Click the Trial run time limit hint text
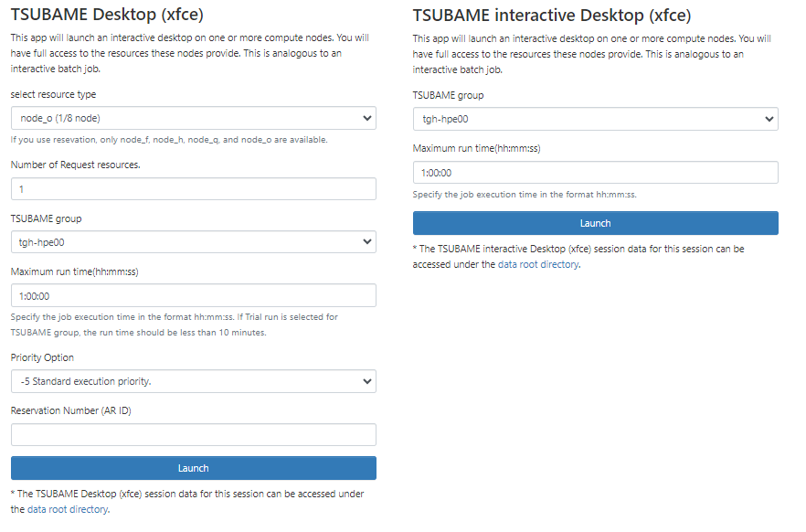This screenshot has height=532, width=806. (174, 325)
